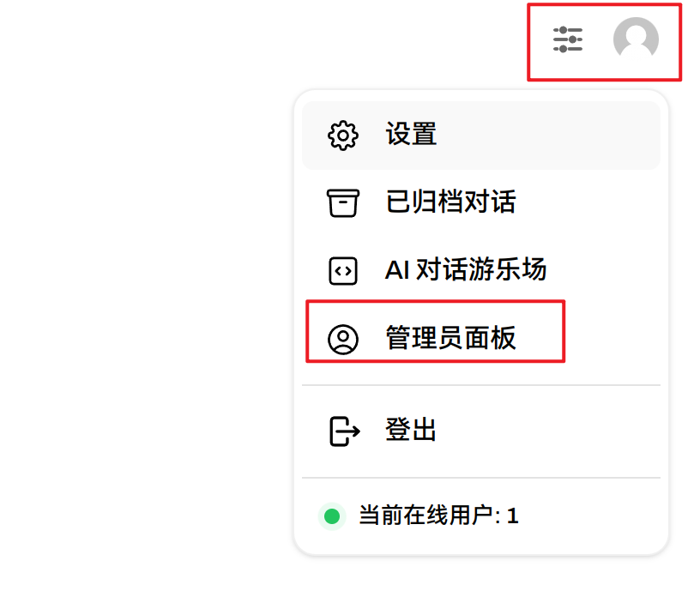This screenshot has width=700, height=615.
Task: Select 已归档对话 menu entry
Action: pyautogui.click(x=450, y=202)
